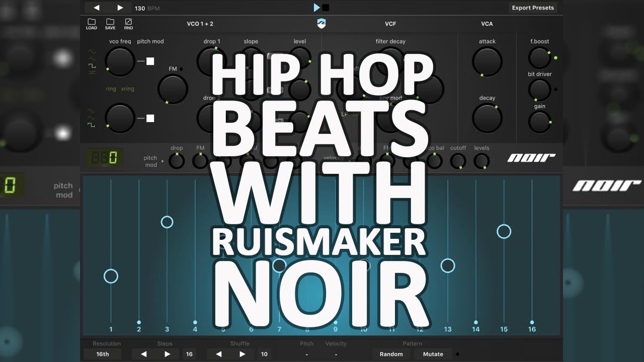Click the vco freq knob
The image size is (644, 362).
coord(120,61)
